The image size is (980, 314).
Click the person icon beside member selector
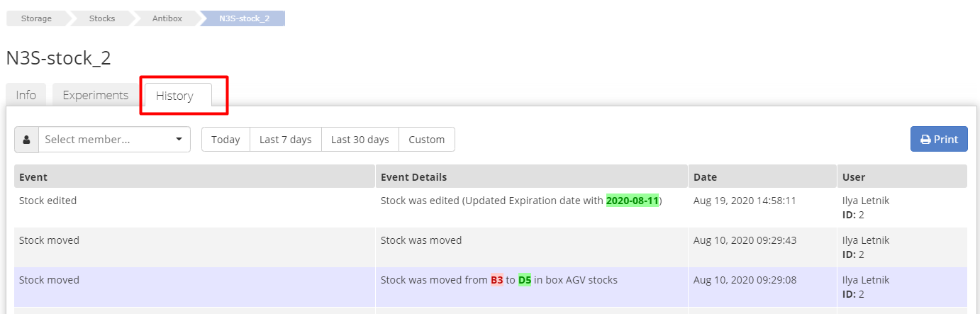[26, 140]
